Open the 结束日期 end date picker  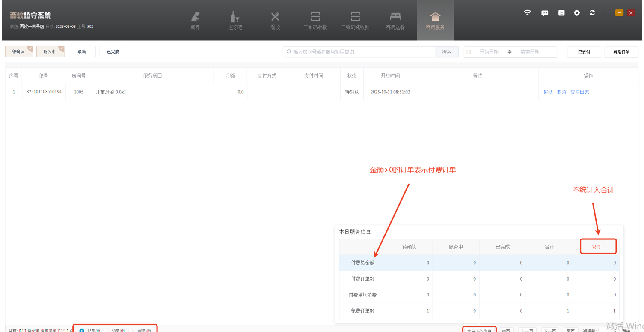pos(530,52)
